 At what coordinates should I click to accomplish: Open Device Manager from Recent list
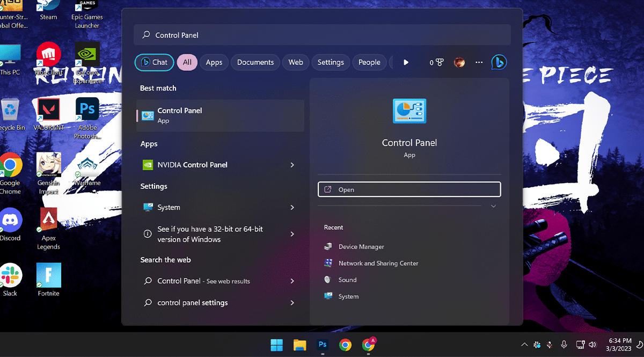[361, 247]
